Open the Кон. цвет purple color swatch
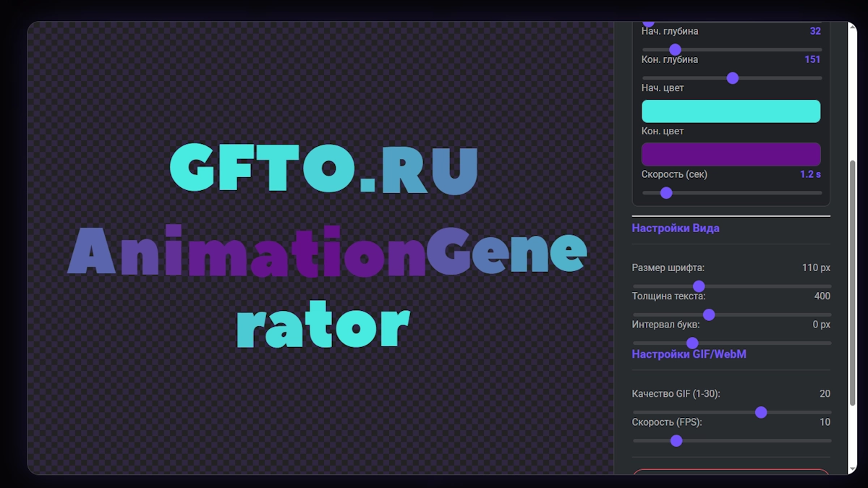 [731, 154]
